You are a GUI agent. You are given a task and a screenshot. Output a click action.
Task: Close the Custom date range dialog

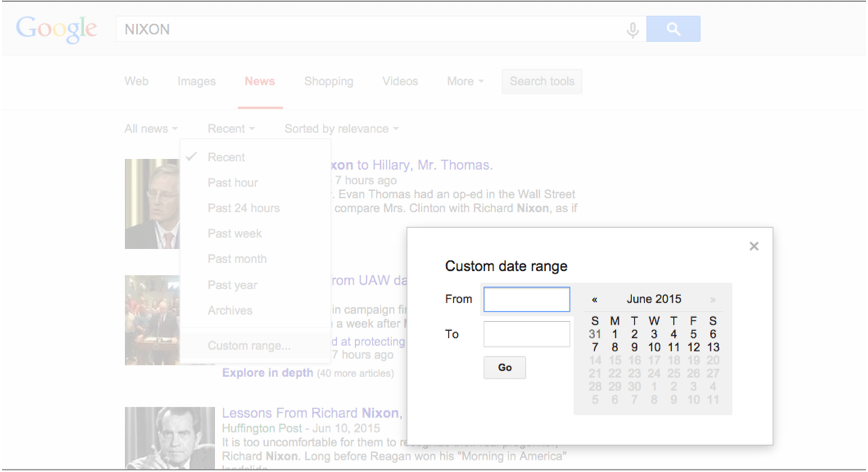pyautogui.click(x=754, y=246)
